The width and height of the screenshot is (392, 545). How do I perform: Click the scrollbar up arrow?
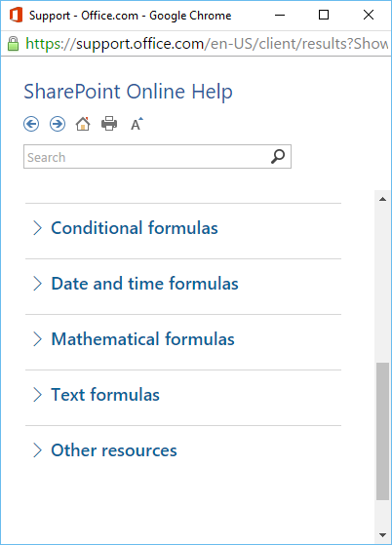click(382, 199)
